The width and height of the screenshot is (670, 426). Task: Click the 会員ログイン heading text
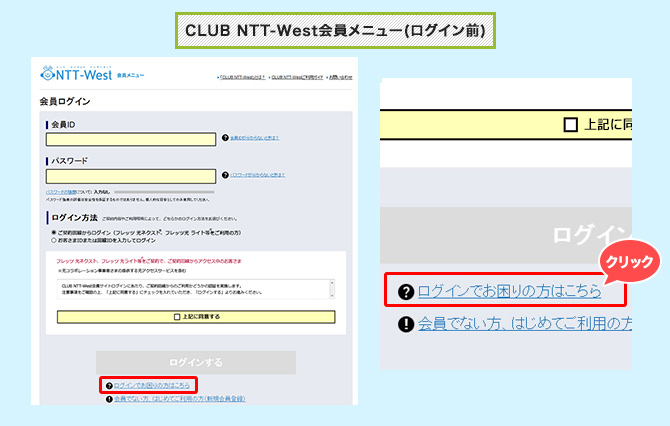[65, 102]
